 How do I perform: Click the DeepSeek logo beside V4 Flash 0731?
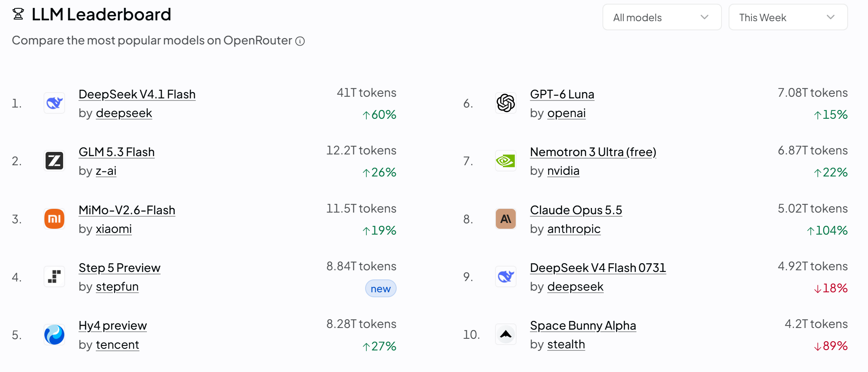[506, 277]
